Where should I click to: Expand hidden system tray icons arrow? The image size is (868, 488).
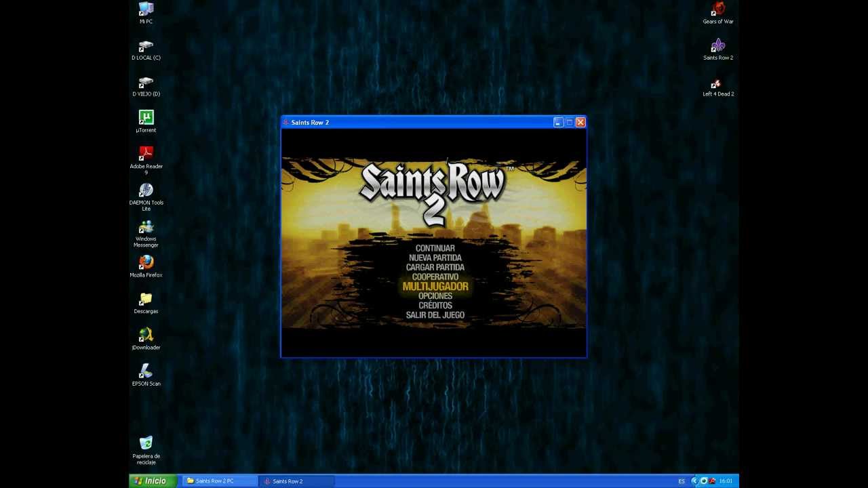click(x=694, y=481)
